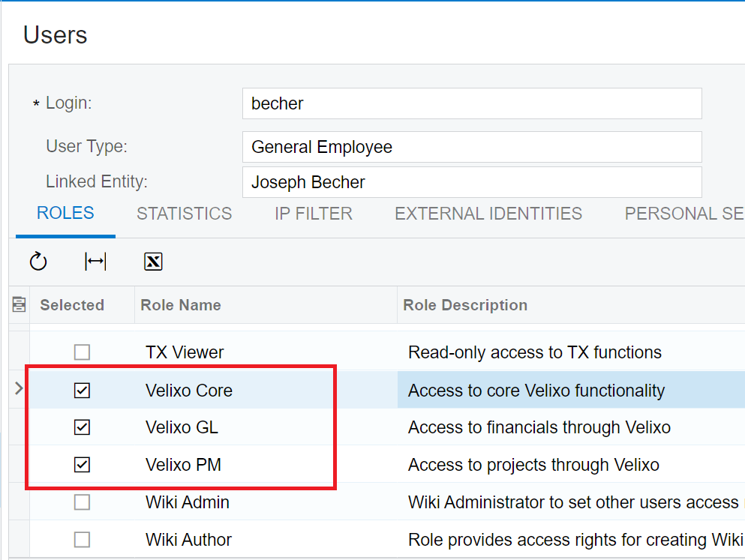Viewport: 745px width, 560px height.
Task: Click the Login input field
Action: [x=472, y=103]
